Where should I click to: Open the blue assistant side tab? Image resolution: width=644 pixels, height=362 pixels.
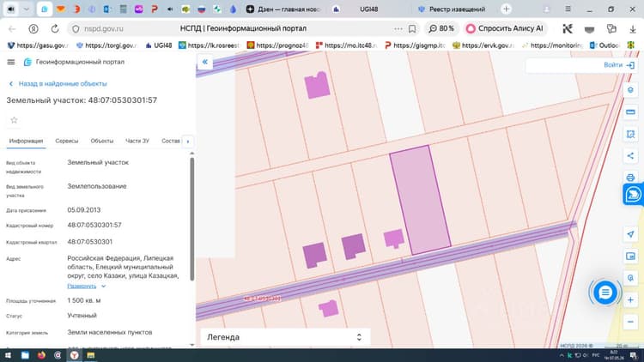click(x=633, y=194)
